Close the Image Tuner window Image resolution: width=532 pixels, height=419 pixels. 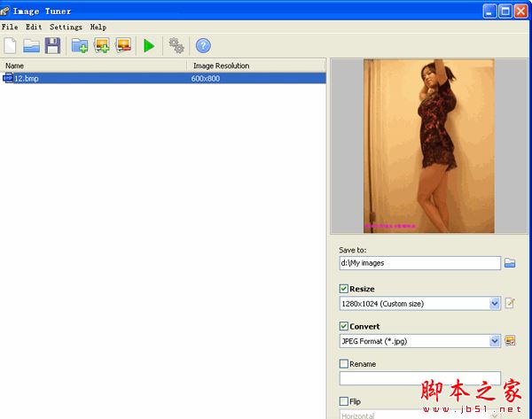pos(520,12)
